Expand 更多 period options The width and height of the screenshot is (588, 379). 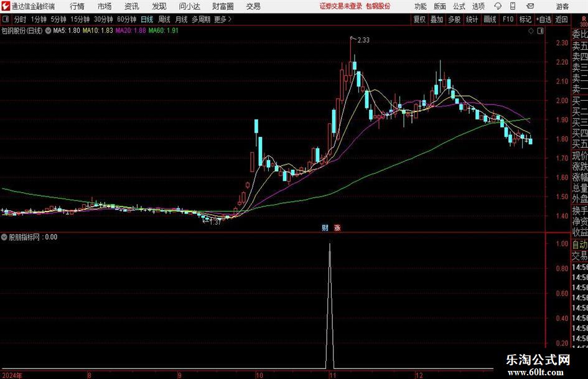tap(223, 19)
